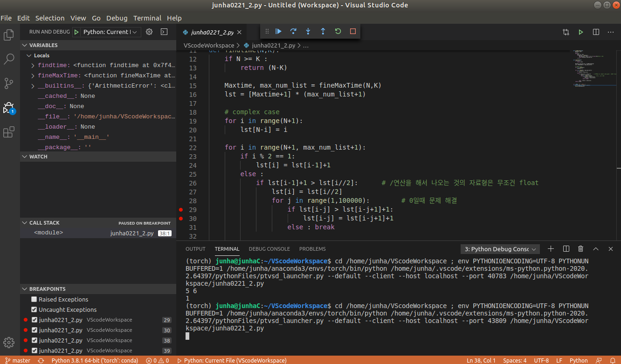Viewport: 621px width, 364px height.
Task: Disable breakpoint at line 39 checkbox
Action: (34, 350)
